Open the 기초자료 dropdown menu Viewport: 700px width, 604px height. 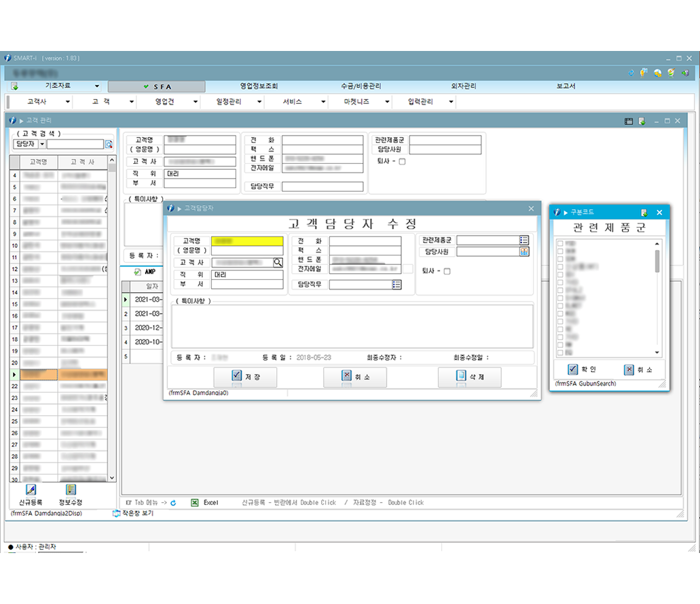point(96,86)
